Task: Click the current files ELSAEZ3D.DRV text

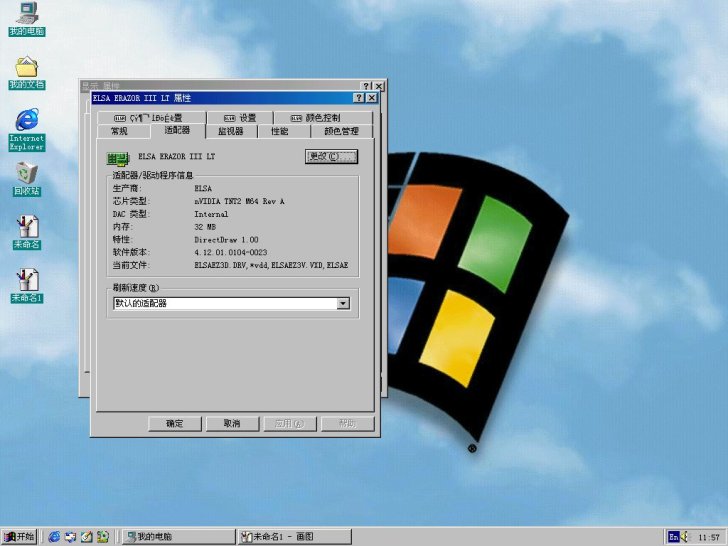Action: click(x=271, y=265)
